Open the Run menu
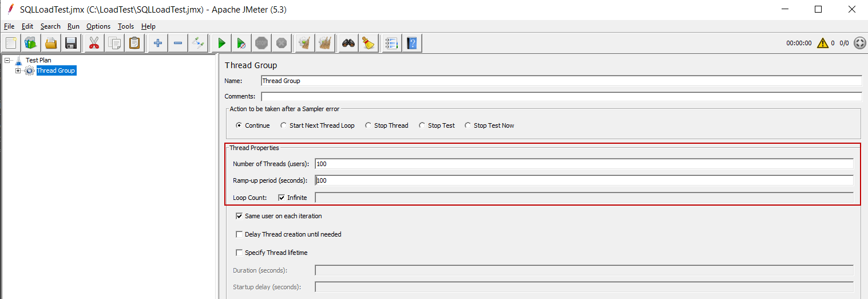 coord(73,26)
